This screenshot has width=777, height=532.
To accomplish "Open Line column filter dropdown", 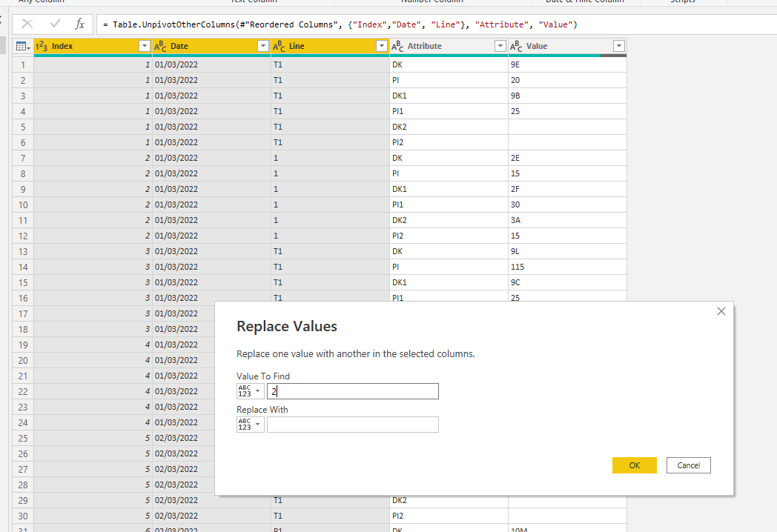I will click(382, 46).
